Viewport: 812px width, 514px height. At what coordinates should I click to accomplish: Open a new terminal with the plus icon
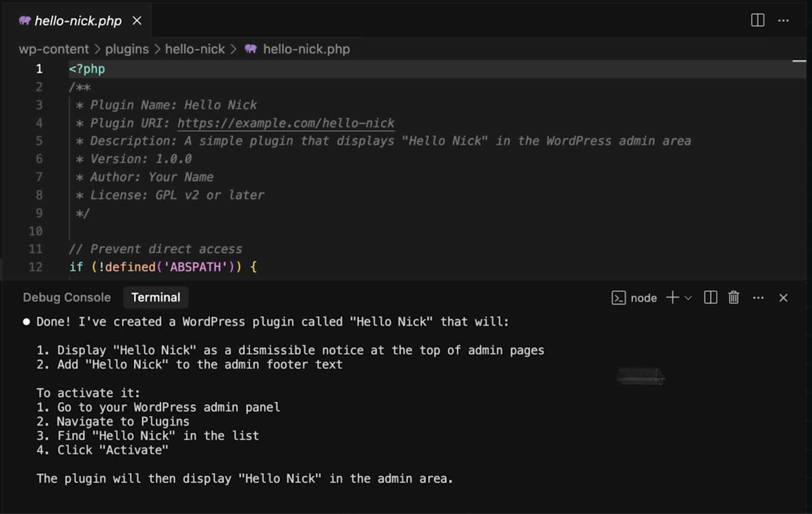(672, 298)
